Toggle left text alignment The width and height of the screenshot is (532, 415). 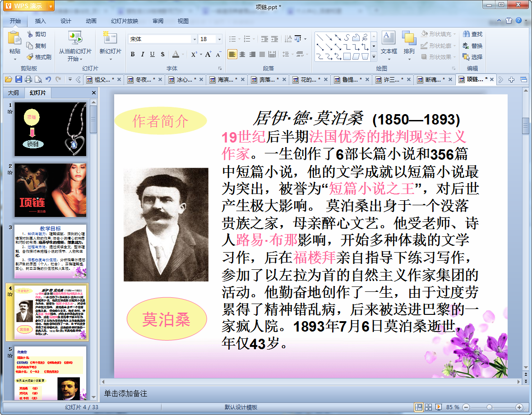[x=232, y=55]
